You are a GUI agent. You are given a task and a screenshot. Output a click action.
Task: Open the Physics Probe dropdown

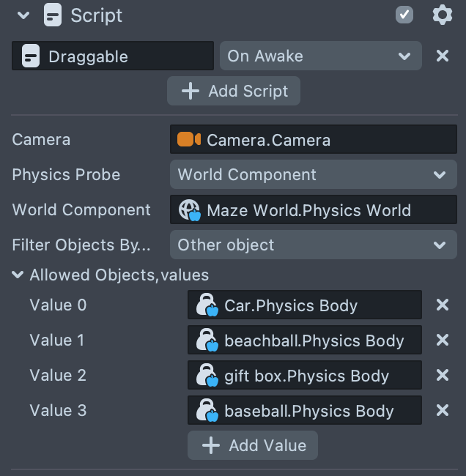pos(313,175)
